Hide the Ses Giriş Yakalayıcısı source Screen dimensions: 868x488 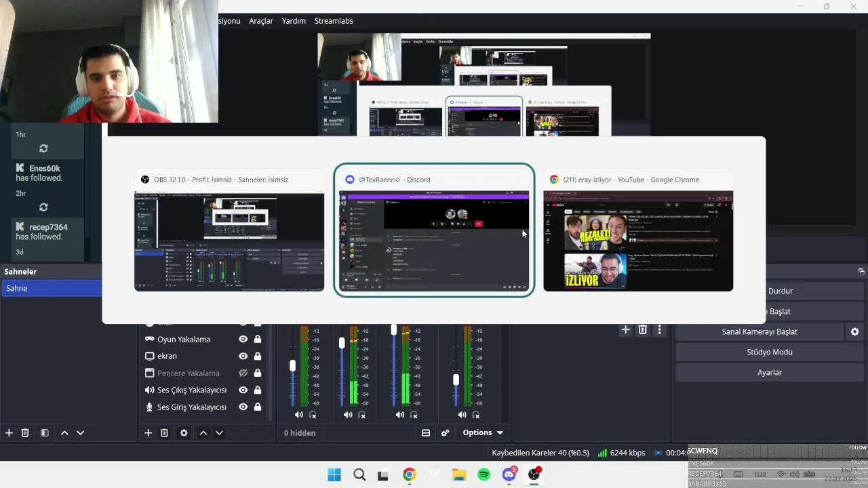[x=243, y=407]
